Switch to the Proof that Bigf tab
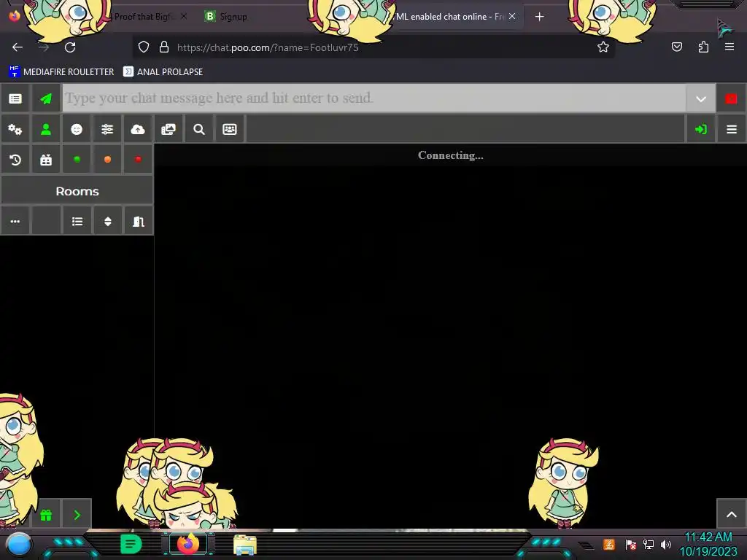Viewport: 747px width, 560px height. (143, 17)
